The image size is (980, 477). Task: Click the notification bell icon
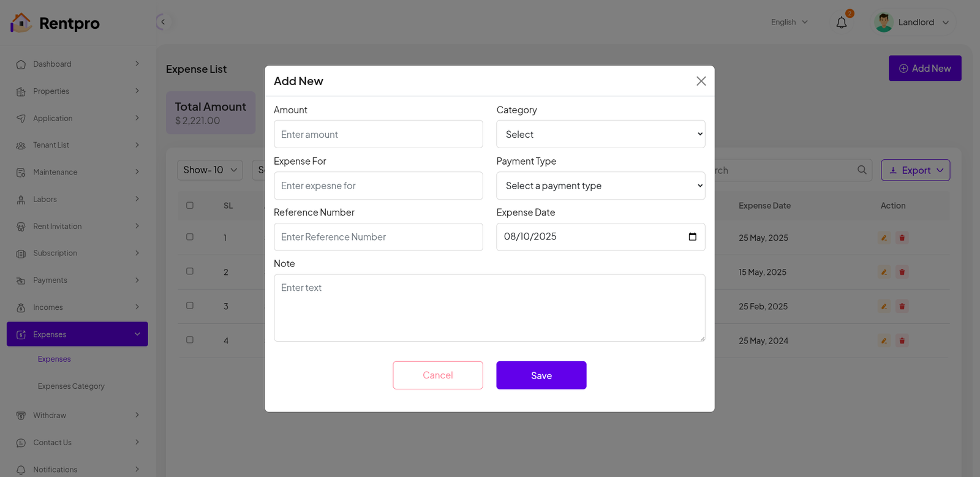[x=842, y=23]
